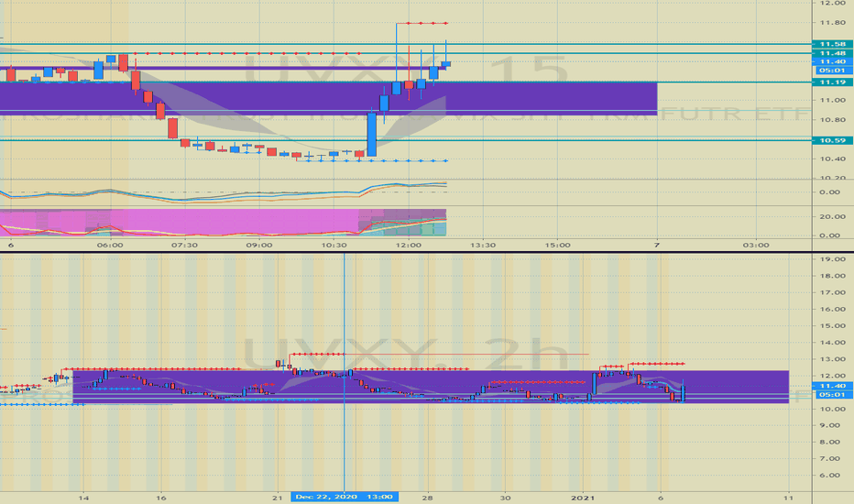Click the 11 date label on the 2h time axis

pos(789,498)
